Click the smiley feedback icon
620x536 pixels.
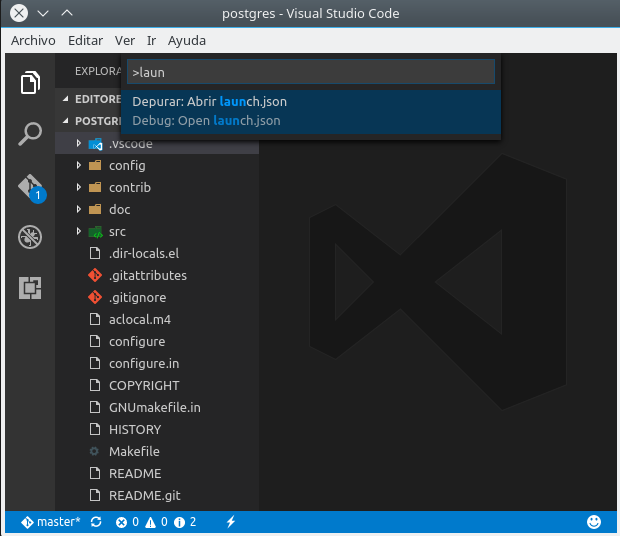(594, 522)
